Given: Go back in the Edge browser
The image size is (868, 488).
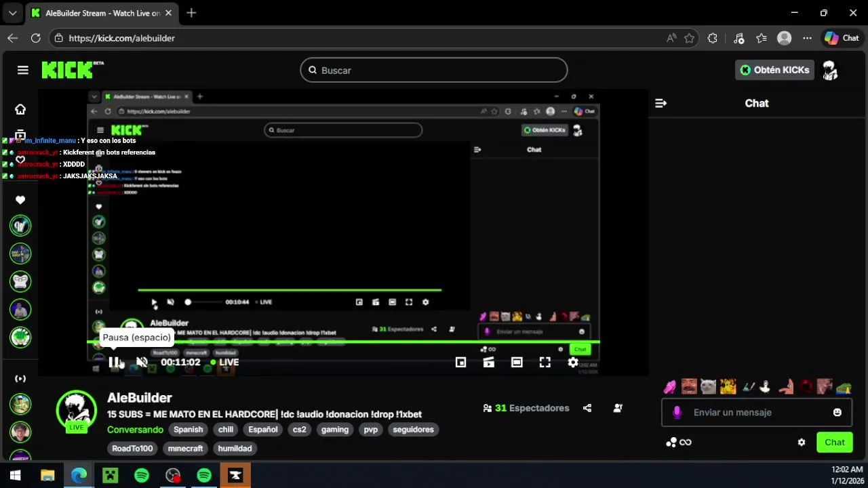Looking at the screenshot, I should 12,38.
